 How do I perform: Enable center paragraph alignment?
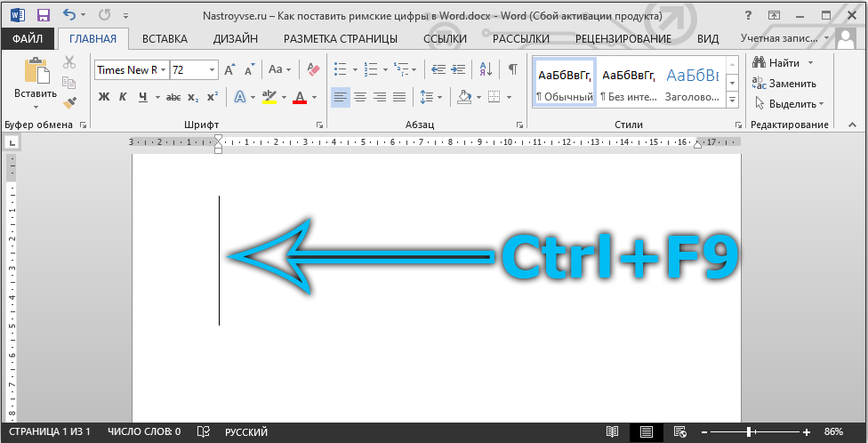click(360, 97)
